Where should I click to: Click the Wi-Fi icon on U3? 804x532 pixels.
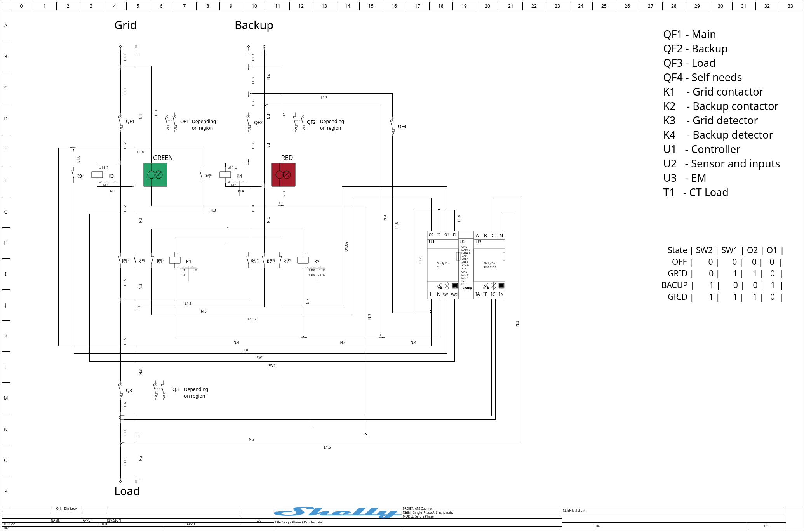tap(486, 286)
